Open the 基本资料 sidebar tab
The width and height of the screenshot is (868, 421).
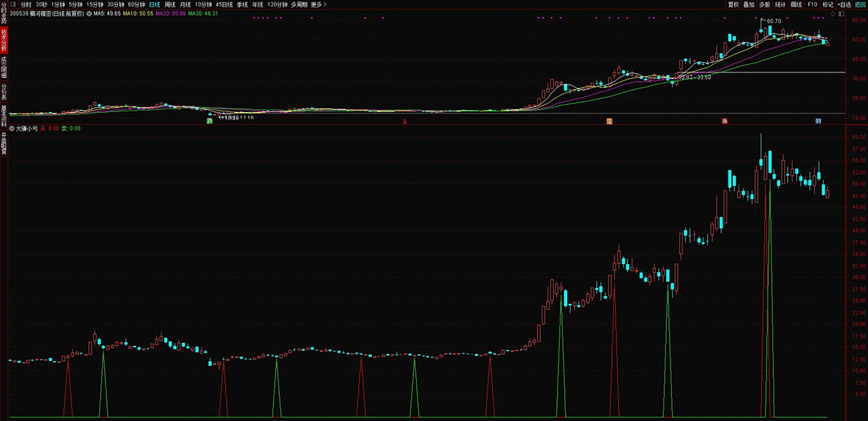click(4, 117)
